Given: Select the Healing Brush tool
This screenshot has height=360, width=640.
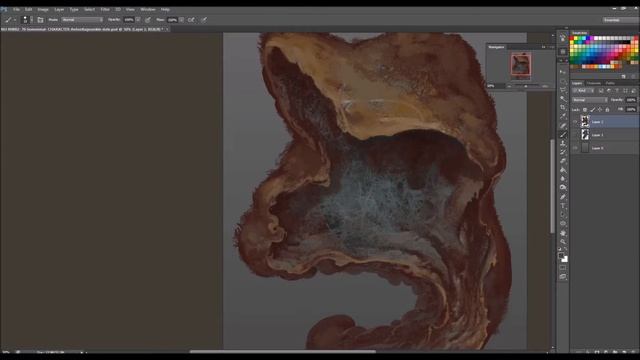Looking at the screenshot, I should (563, 125).
